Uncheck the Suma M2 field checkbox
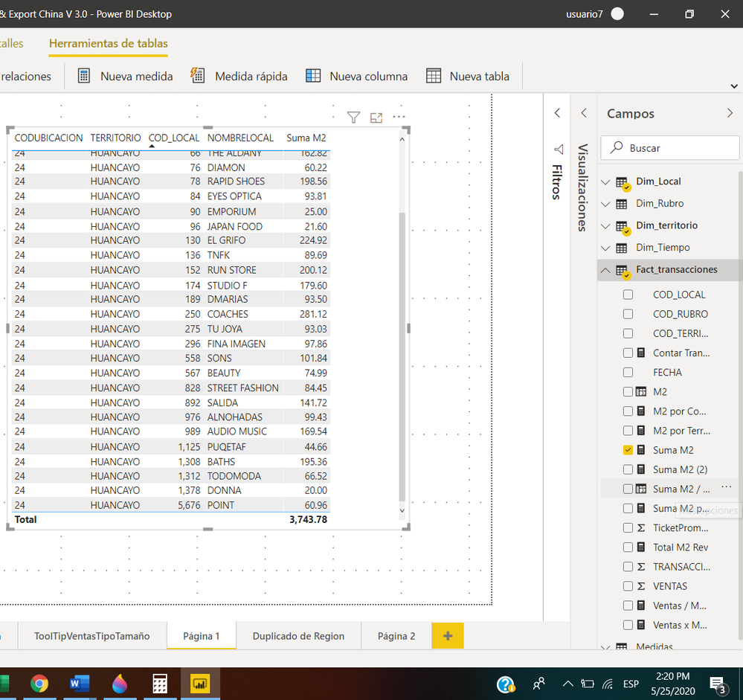Screen dimensions: 743x700 [628, 450]
